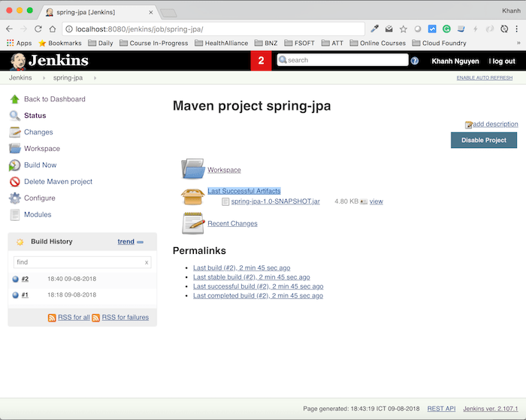This screenshot has width=526, height=420.
Task: Open the Course In-Progress bookmarks folder
Action: click(153, 43)
